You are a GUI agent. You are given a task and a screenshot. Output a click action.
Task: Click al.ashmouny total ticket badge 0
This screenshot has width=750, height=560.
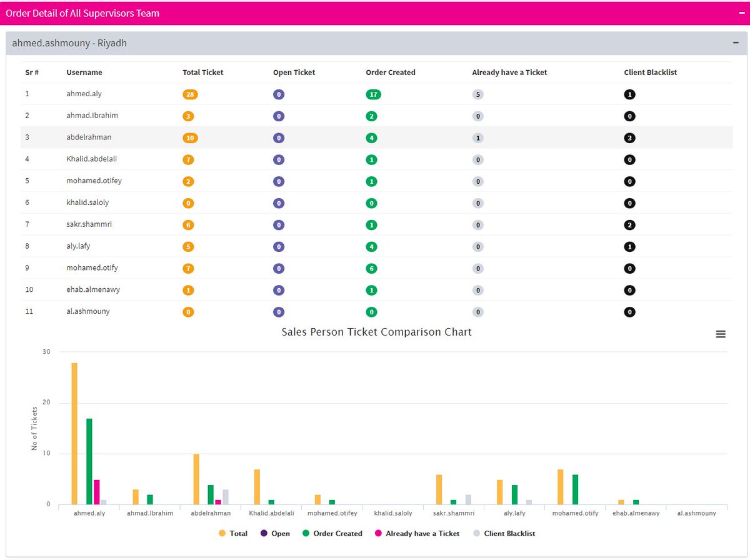point(188,312)
